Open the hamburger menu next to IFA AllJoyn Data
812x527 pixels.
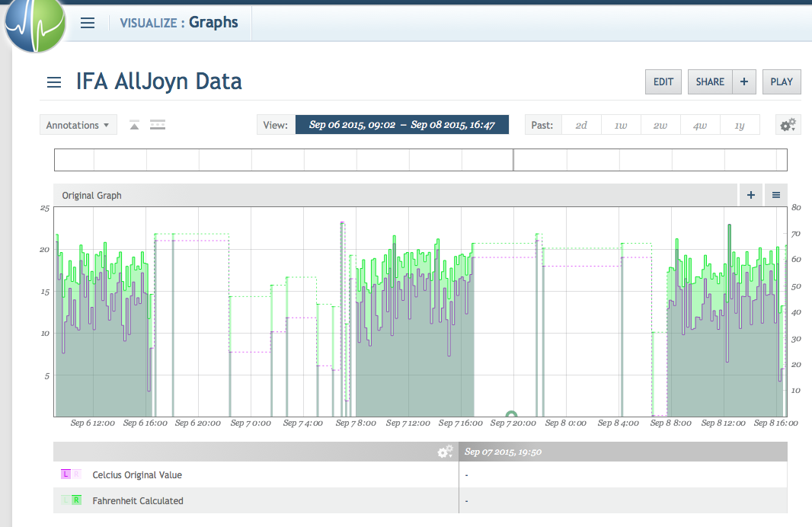[x=54, y=82]
